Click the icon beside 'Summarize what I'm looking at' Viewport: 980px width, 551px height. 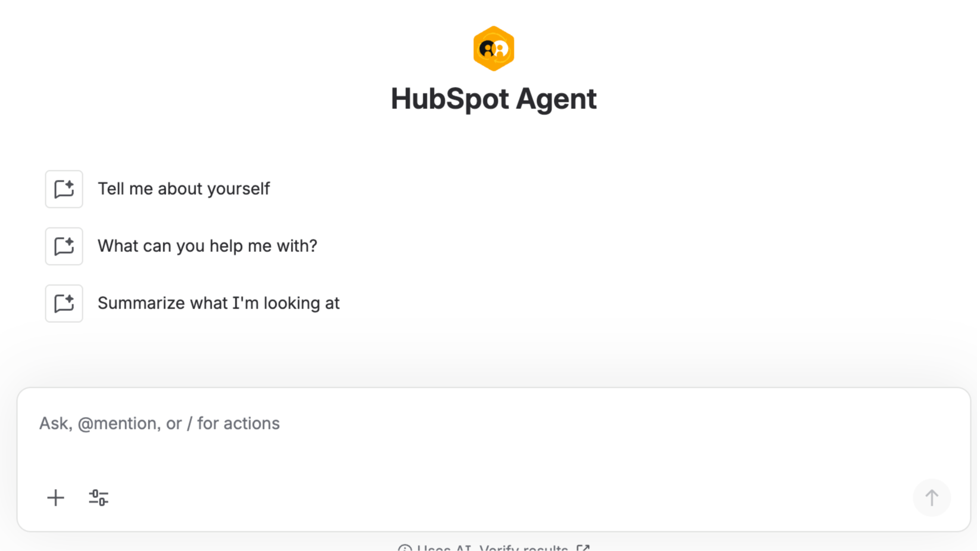[x=64, y=303]
